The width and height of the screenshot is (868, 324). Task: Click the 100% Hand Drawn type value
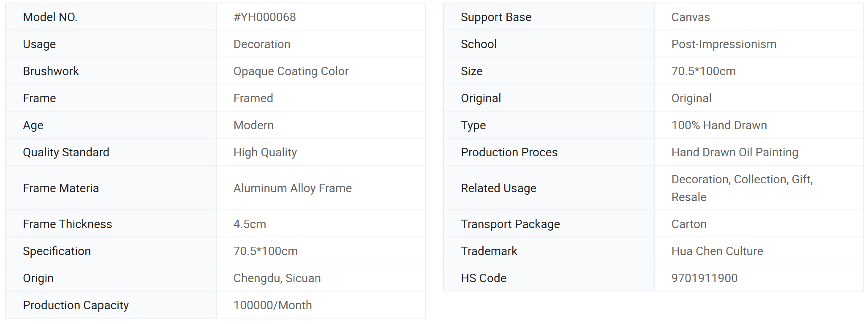click(x=719, y=125)
